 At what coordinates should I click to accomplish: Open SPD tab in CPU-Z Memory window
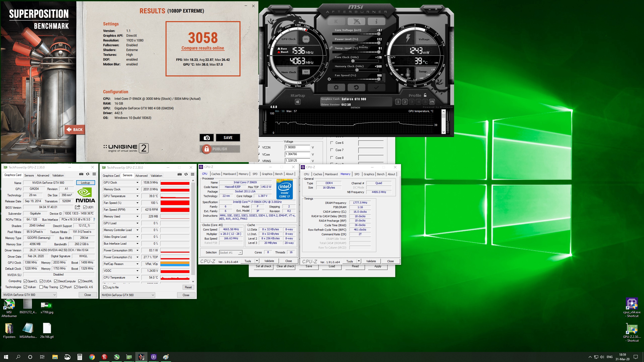[357, 174]
